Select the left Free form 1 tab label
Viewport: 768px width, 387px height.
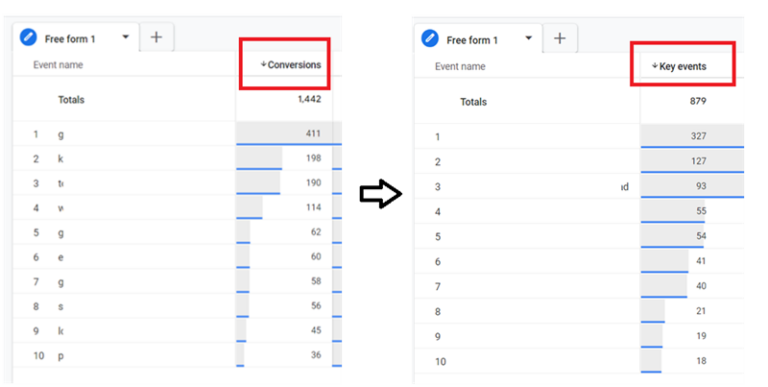tap(70, 39)
